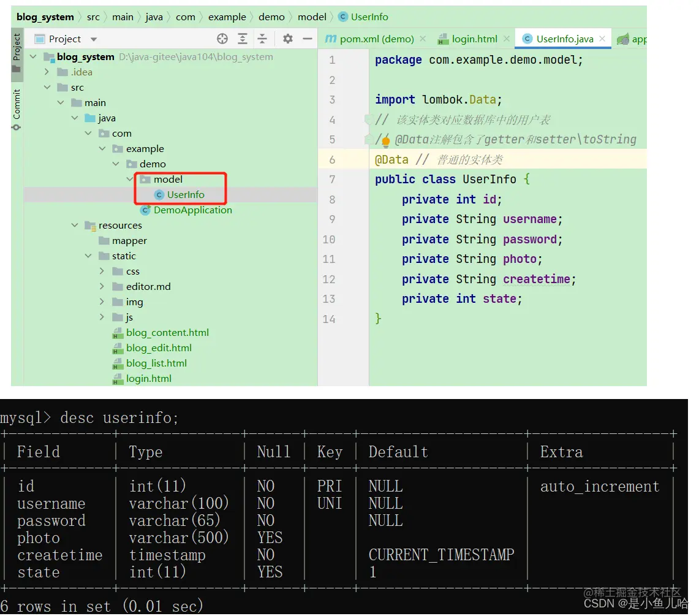
Task: Collapse the static folder chevron
Action: click(88, 256)
